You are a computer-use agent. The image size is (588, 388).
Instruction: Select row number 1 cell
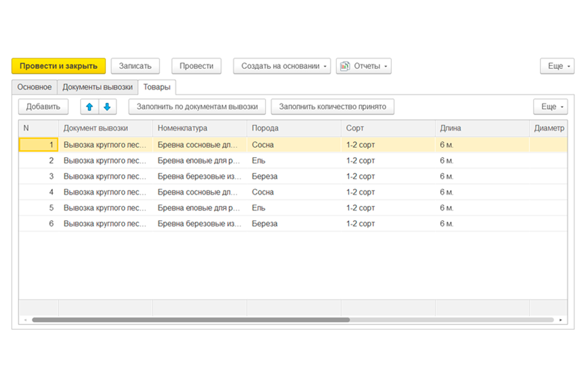(38, 144)
